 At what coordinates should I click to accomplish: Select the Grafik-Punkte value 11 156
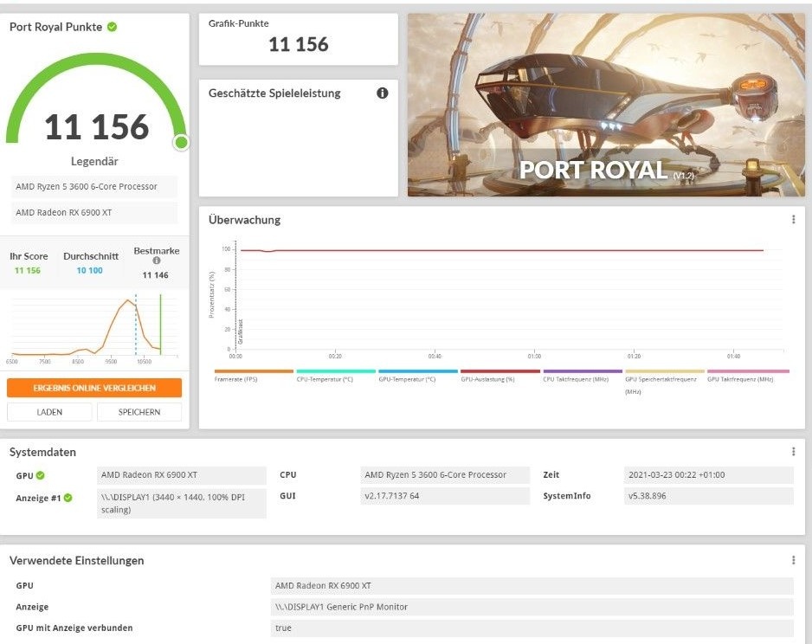pyautogui.click(x=299, y=44)
